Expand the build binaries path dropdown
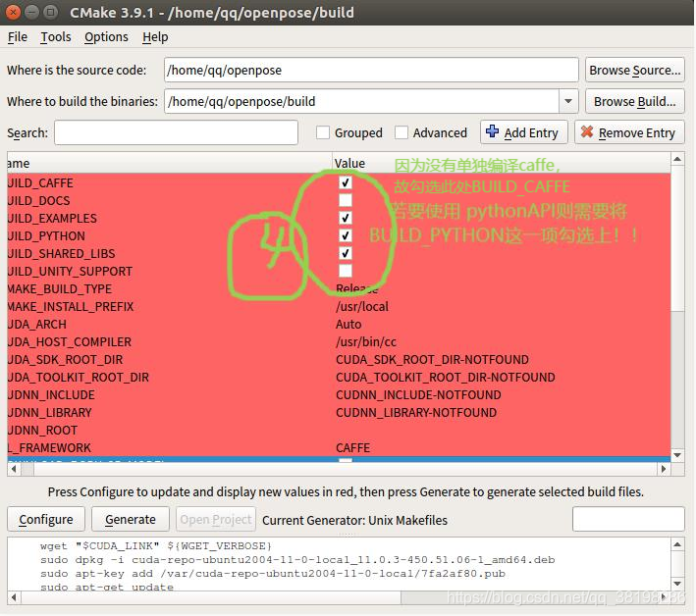 click(568, 102)
